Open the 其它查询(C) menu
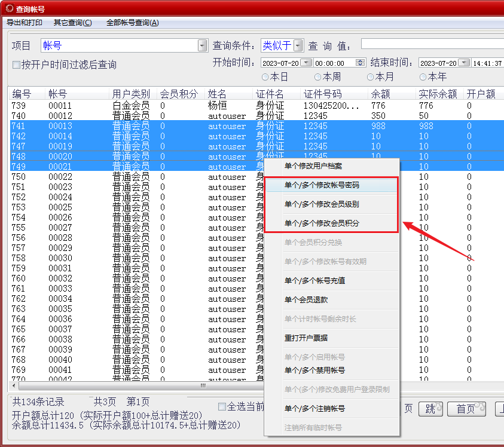Screen dimensions: 504x447 (72, 23)
